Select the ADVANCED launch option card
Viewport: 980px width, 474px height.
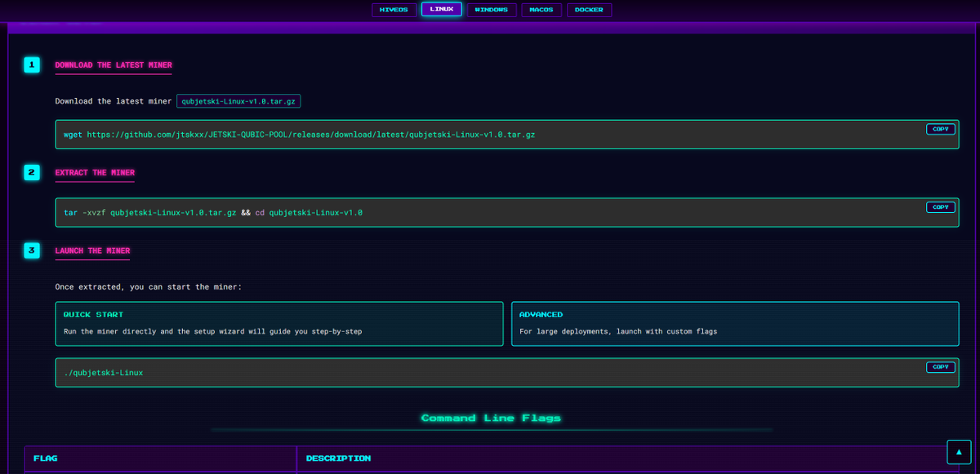[x=735, y=324]
